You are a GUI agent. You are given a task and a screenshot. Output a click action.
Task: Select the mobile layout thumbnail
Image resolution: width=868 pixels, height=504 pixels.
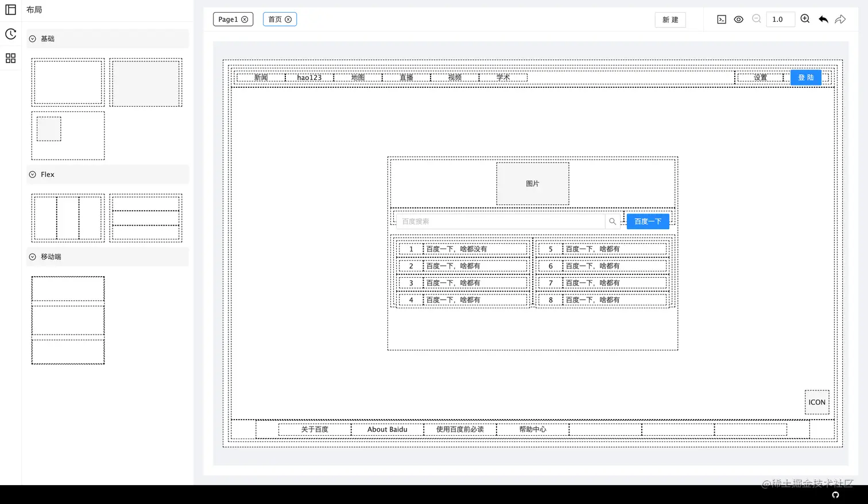pyautogui.click(x=68, y=320)
